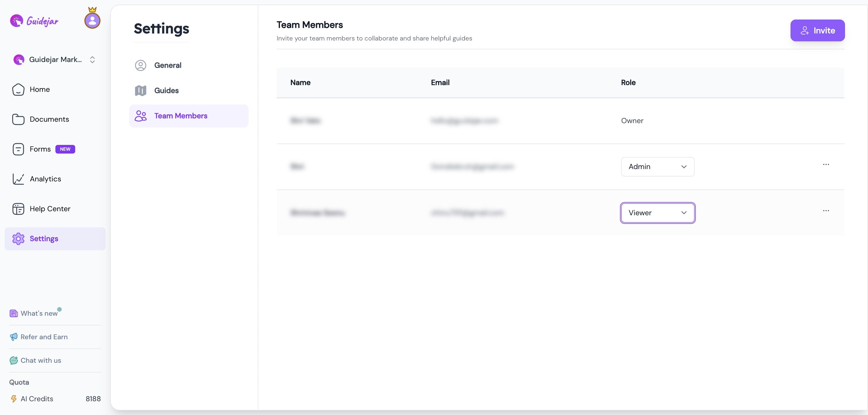The image size is (868, 415).
Task: Click the Refer and Earn megaphone icon
Action: click(x=13, y=337)
